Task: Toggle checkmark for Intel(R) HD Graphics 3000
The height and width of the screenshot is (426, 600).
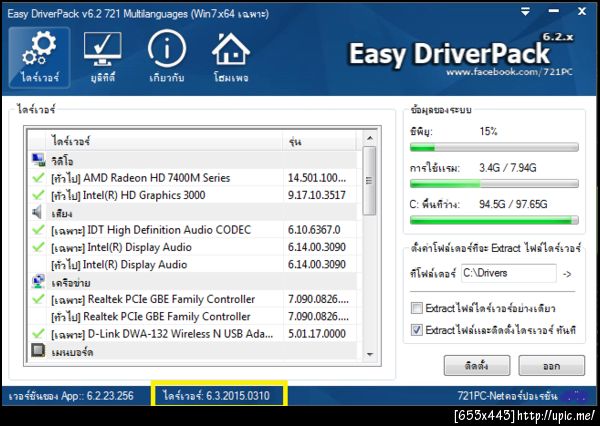Action: coord(38,195)
